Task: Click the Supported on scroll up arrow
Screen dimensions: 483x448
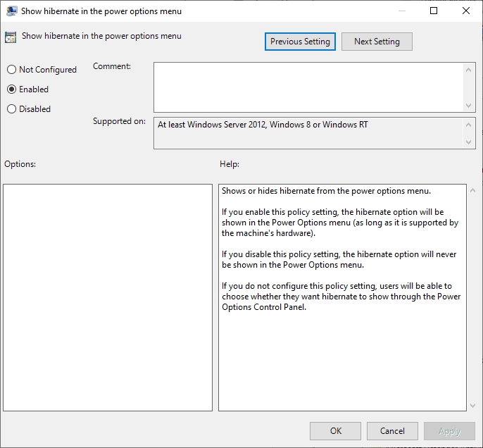Action: [470, 125]
